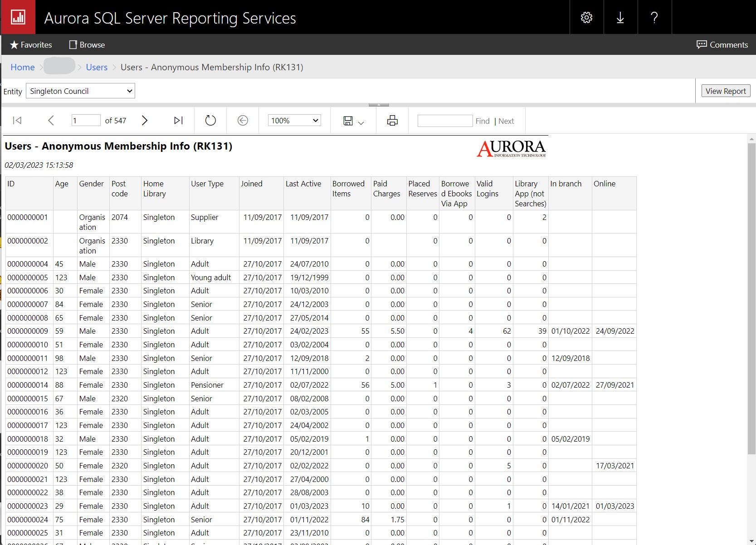Open the settings gear menu
This screenshot has width=756, height=545.
586,17
